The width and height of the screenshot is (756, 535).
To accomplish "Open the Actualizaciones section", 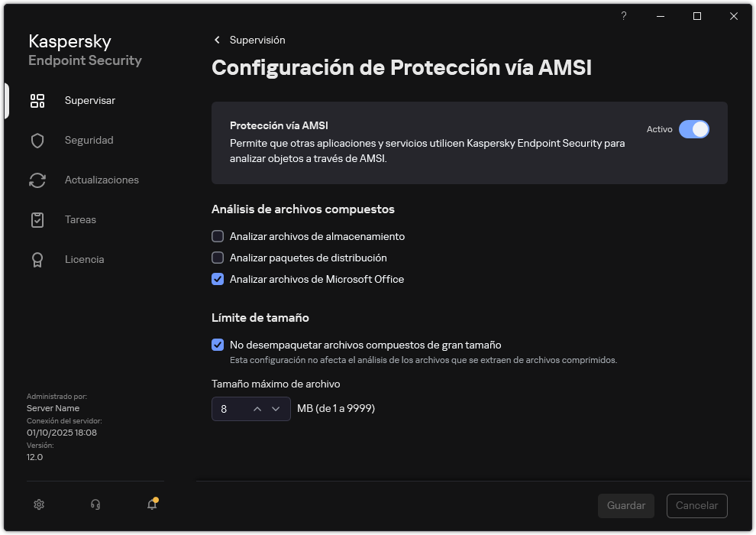I will (x=100, y=180).
